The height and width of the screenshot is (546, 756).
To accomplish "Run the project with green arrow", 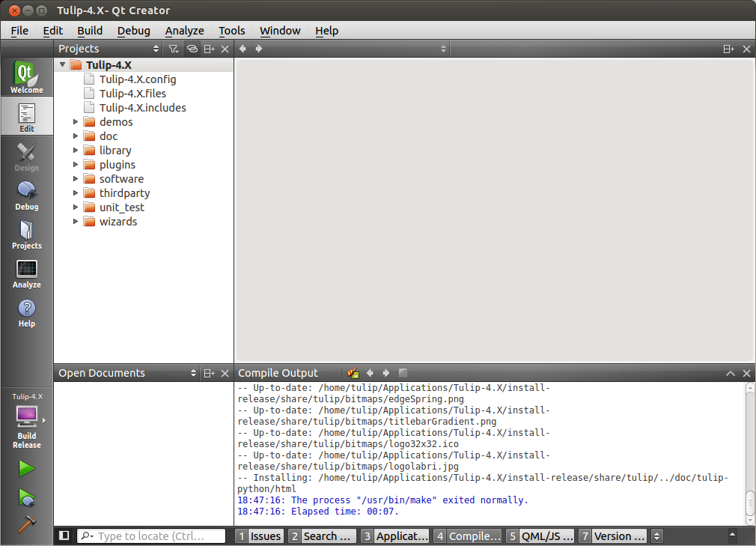I will pyautogui.click(x=26, y=468).
